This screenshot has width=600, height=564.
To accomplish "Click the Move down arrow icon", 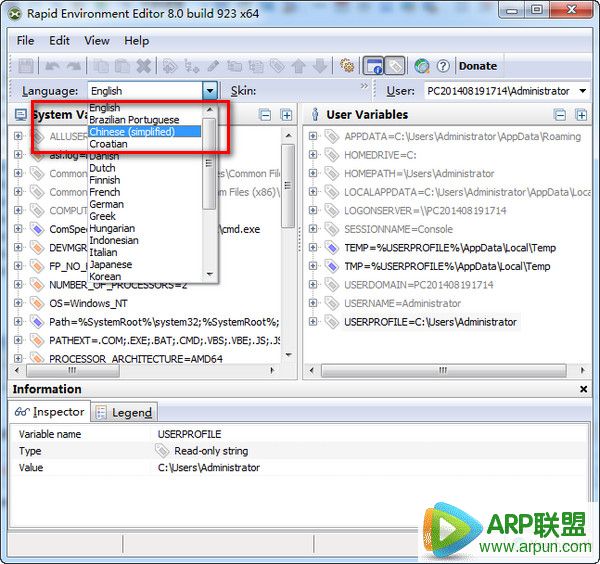I will (x=320, y=66).
